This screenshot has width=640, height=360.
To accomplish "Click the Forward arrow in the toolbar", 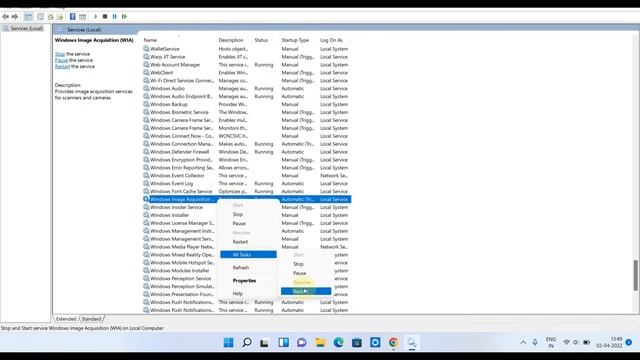I will coord(15,17).
